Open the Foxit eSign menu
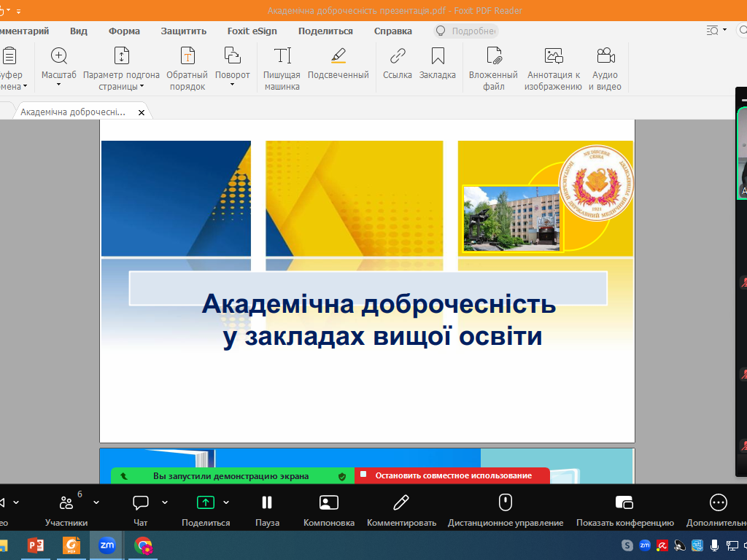The image size is (747, 560). click(x=252, y=31)
